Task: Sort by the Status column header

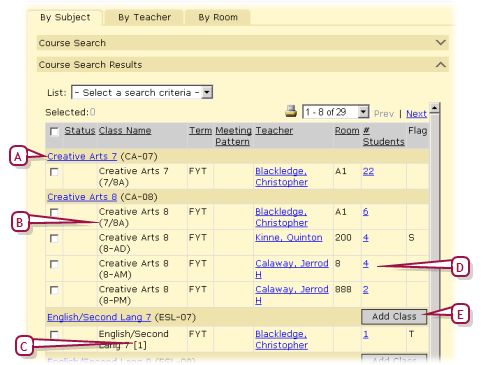Action: coord(80,130)
